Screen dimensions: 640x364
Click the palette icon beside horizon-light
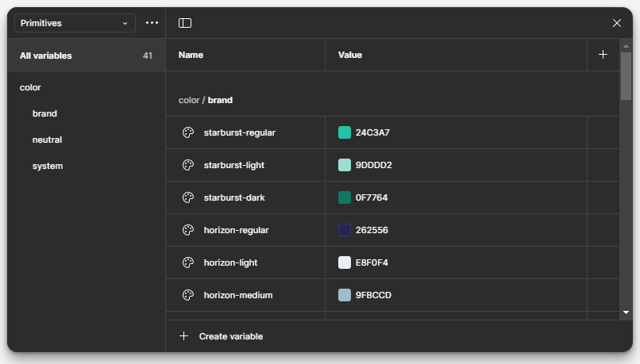tap(188, 262)
